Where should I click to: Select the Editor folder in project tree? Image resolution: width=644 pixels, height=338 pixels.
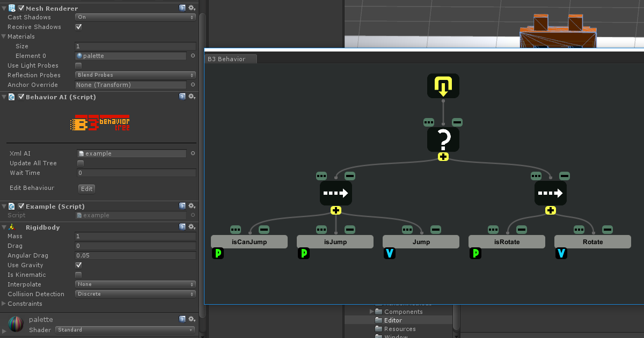pos(393,320)
